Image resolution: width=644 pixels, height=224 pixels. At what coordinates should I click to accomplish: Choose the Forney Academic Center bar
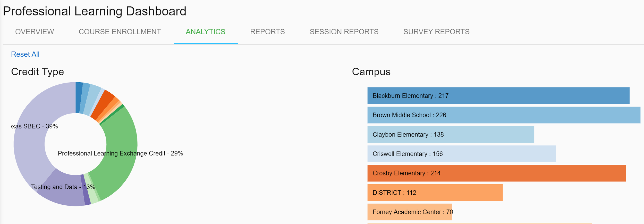pyautogui.click(x=410, y=212)
